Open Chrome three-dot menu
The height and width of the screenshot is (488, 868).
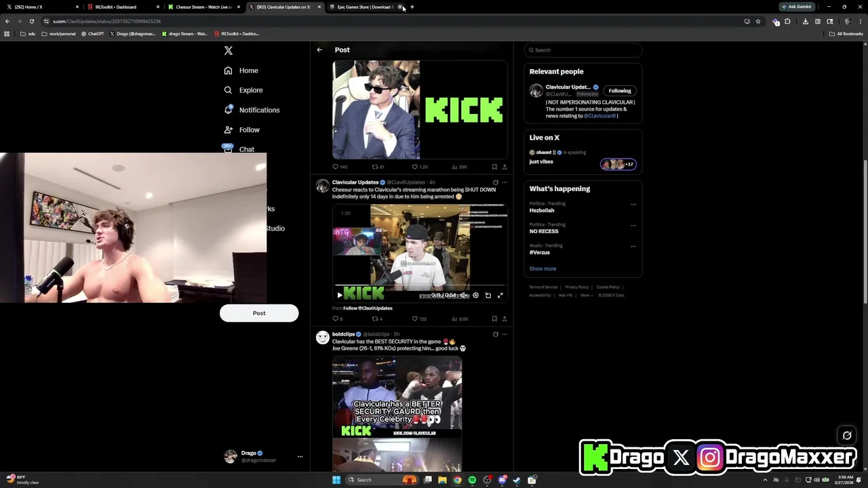click(861, 21)
